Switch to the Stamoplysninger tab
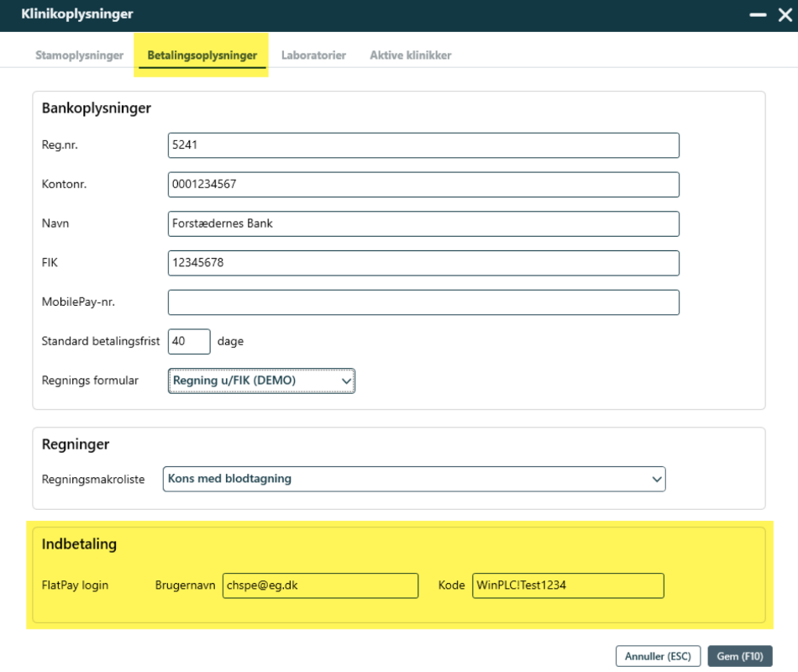The width and height of the screenshot is (798, 672). (x=79, y=55)
